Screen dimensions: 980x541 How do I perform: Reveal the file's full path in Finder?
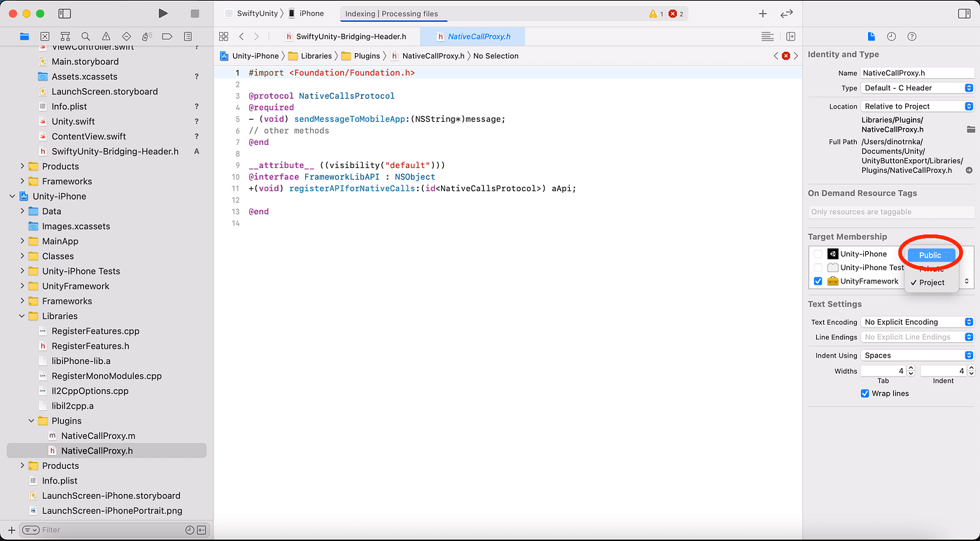point(969,170)
